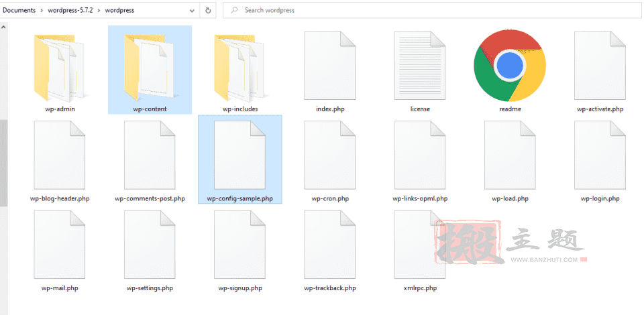Select the wp-cron.php file icon
Screen dimensions: 644x315
[x=330, y=155]
